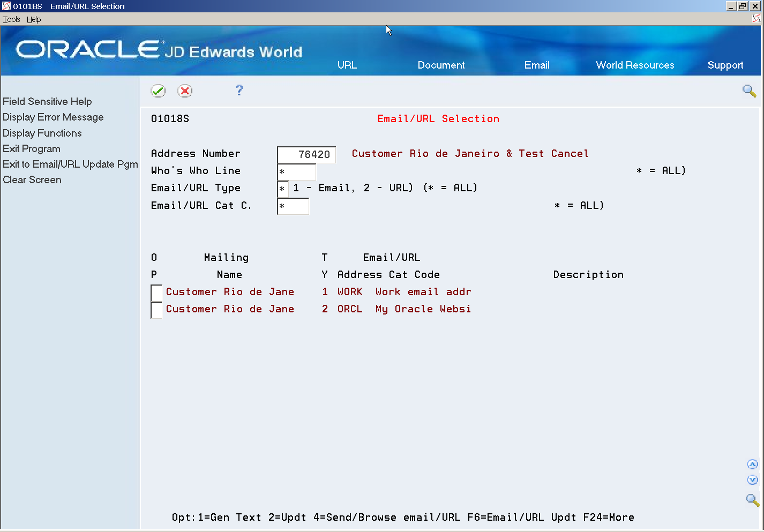This screenshot has width=764, height=532.
Task: Choose Exit Program
Action: 32,148
